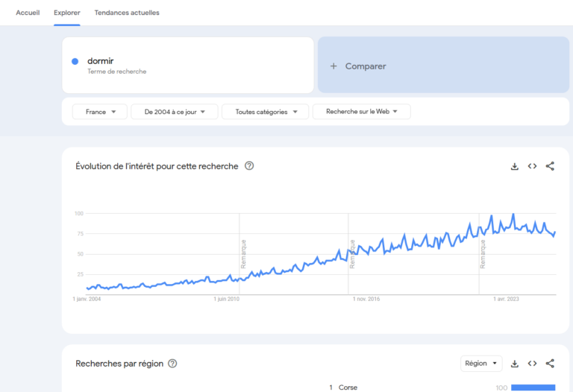Expand the De 2004 à ce jour dropdown
573x392 pixels.
(175, 112)
